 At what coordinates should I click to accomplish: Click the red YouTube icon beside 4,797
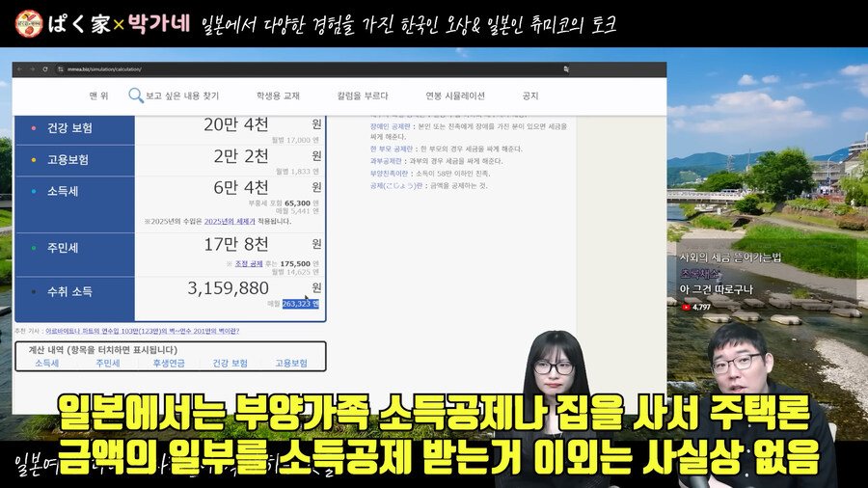686,307
